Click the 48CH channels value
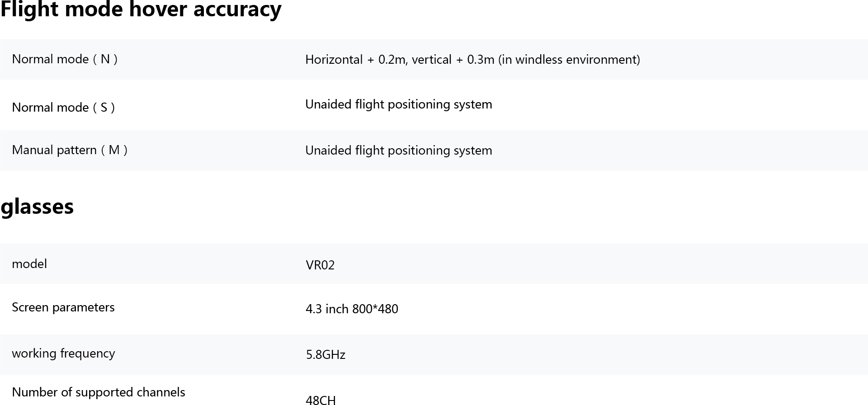Image resolution: width=868 pixels, height=405 pixels. tap(321, 400)
